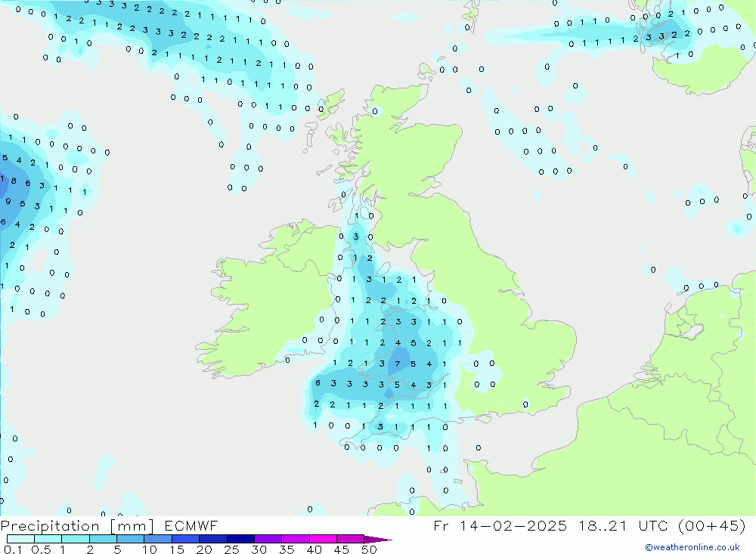Click the 0.1–0.5 mm legend color swatch
The image size is (756, 554).
coord(20,539)
